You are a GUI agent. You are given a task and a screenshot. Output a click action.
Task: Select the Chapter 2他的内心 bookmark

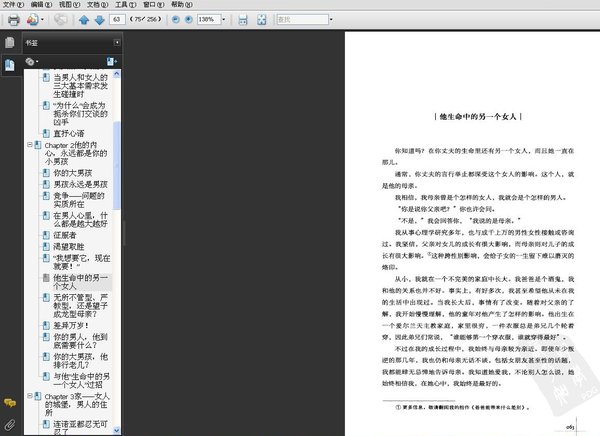[x=76, y=153]
